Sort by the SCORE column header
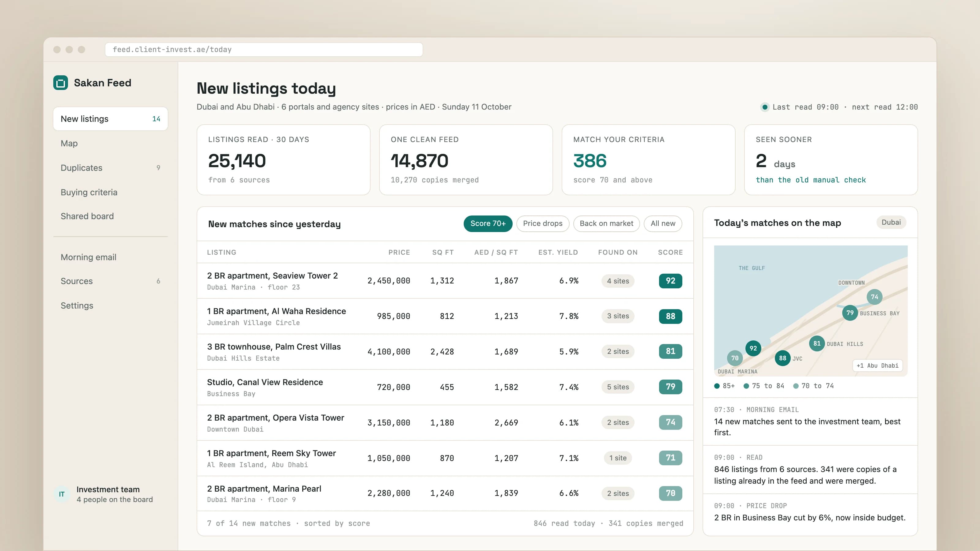This screenshot has width=980, height=551. point(670,253)
